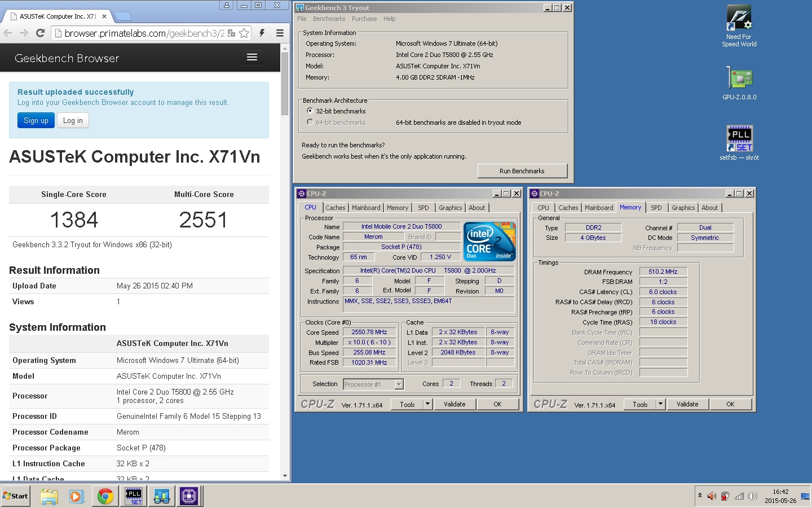Open the Geekbench File menu
Viewport: 812px width, 508px height.
302,19
